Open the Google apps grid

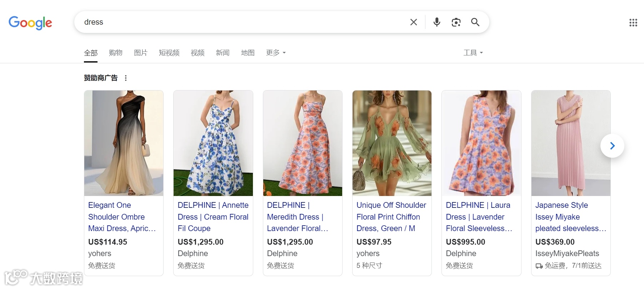point(633,23)
